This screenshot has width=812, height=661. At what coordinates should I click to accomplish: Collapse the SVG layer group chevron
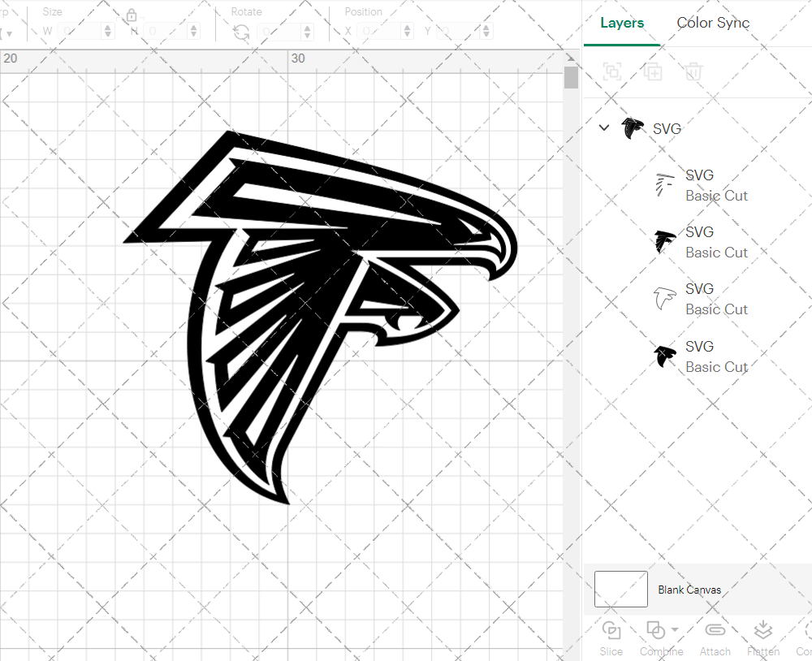(x=603, y=127)
